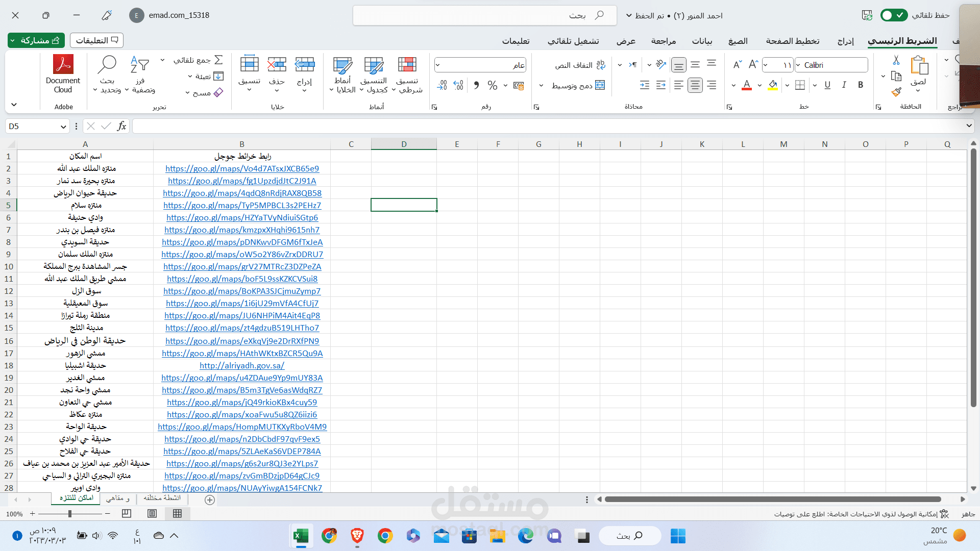Toggle the AutoSave switch
980x551 pixels.
click(894, 15)
